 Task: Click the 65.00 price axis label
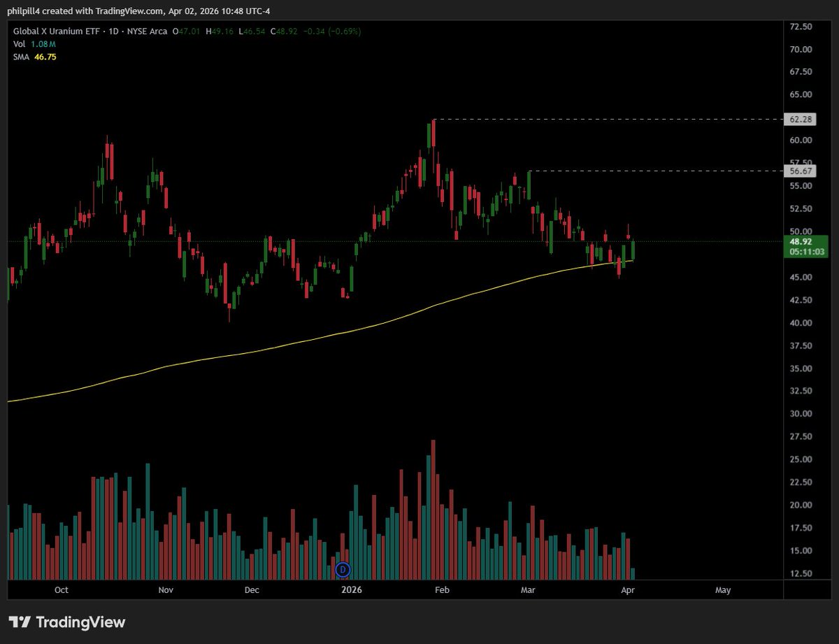pos(801,94)
